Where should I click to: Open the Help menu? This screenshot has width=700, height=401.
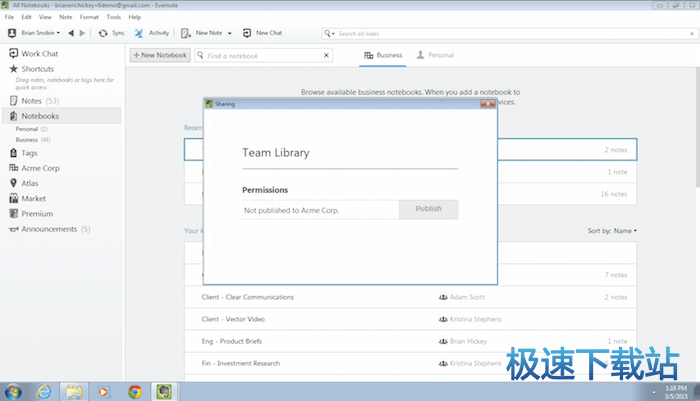[x=134, y=17]
